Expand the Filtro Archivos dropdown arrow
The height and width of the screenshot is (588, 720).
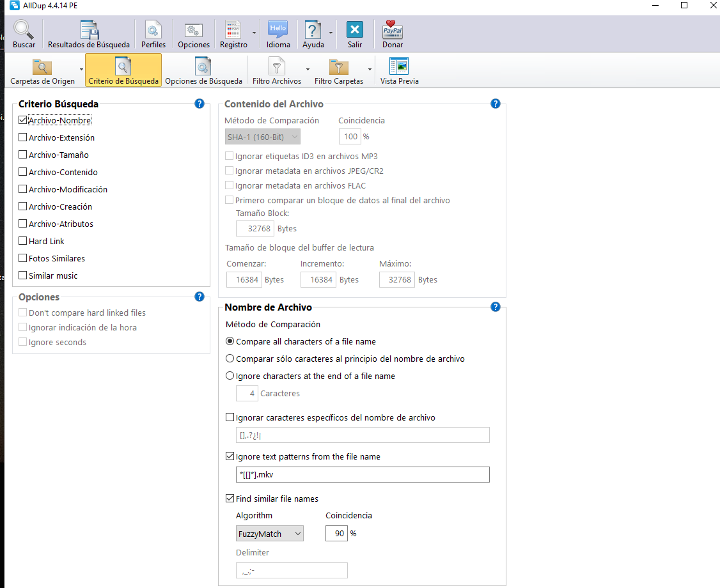(x=308, y=69)
